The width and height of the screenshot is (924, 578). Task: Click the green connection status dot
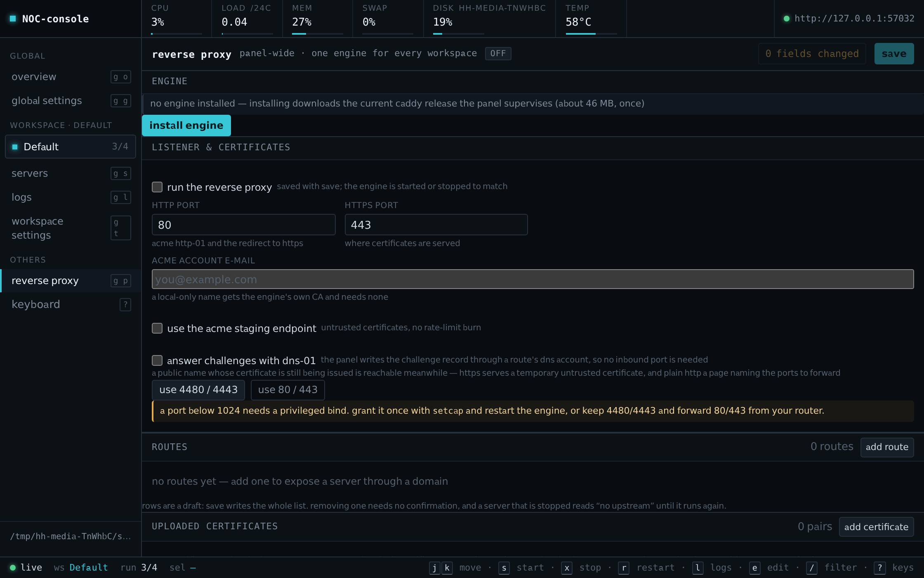pyautogui.click(x=787, y=19)
